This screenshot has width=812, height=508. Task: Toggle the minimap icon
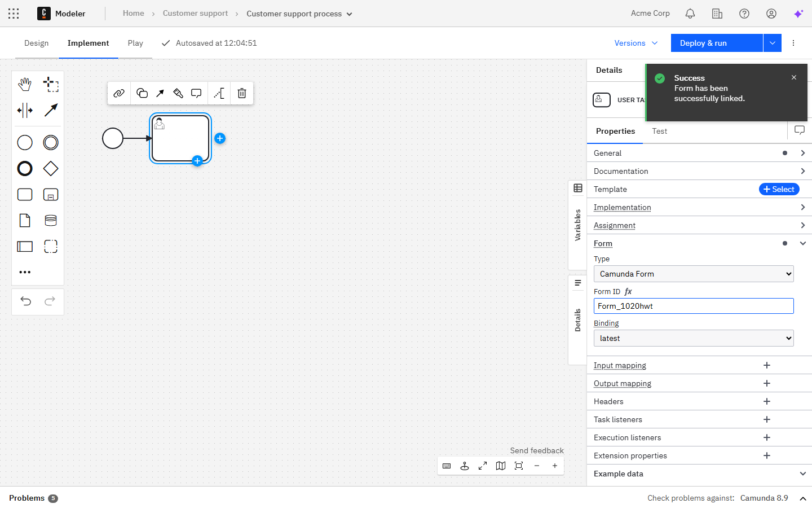point(501,466)
